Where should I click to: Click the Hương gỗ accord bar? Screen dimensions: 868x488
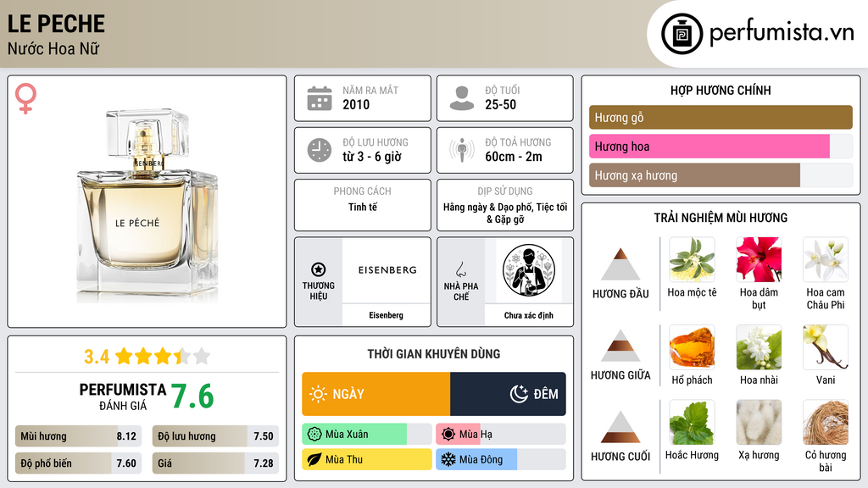(721, 117)
